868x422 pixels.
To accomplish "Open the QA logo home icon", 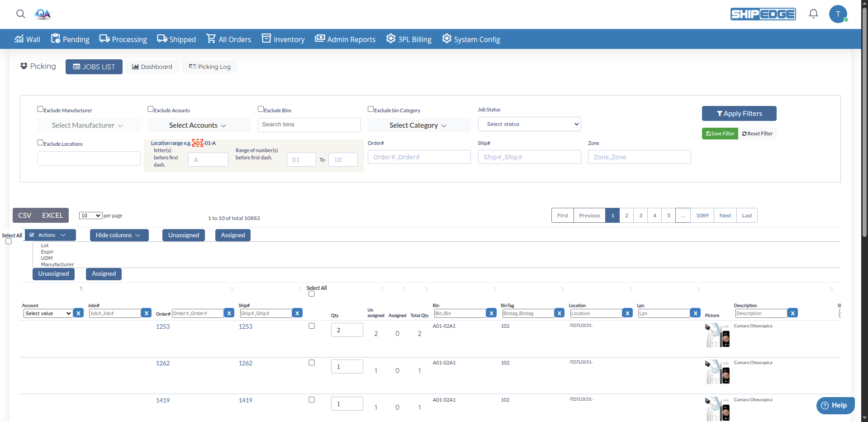I will (43, 14).
